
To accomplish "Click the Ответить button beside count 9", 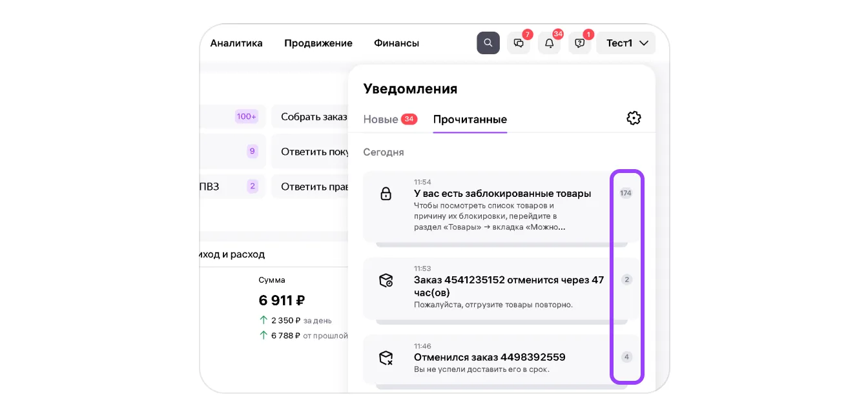I will (x=313, y=152).
